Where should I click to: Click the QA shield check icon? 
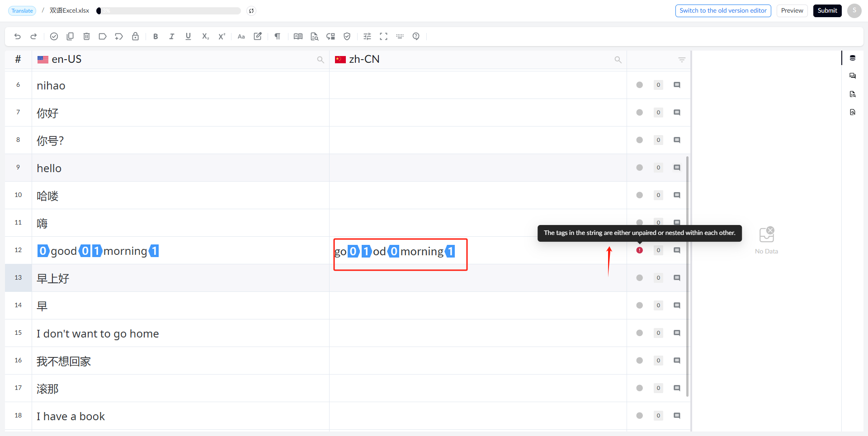[x=347, y=37]
